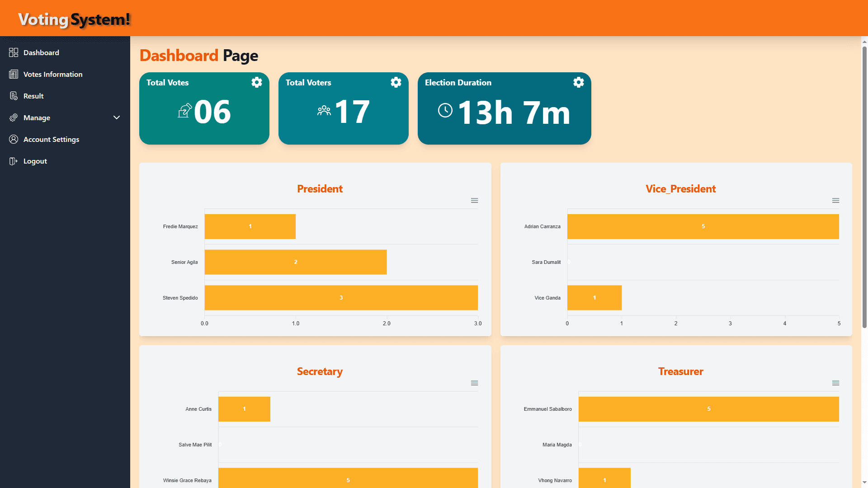Click the Logout door icon

pos(14,161)
